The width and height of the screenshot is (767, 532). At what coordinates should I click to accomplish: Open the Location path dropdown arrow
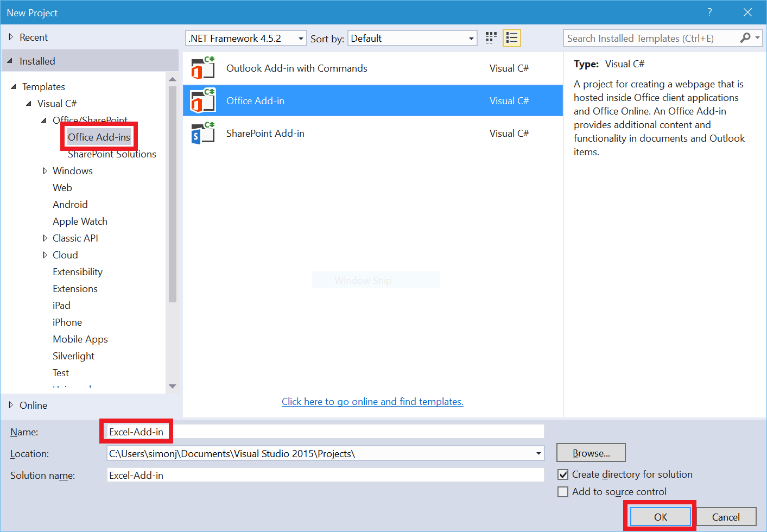click(538, 453)
